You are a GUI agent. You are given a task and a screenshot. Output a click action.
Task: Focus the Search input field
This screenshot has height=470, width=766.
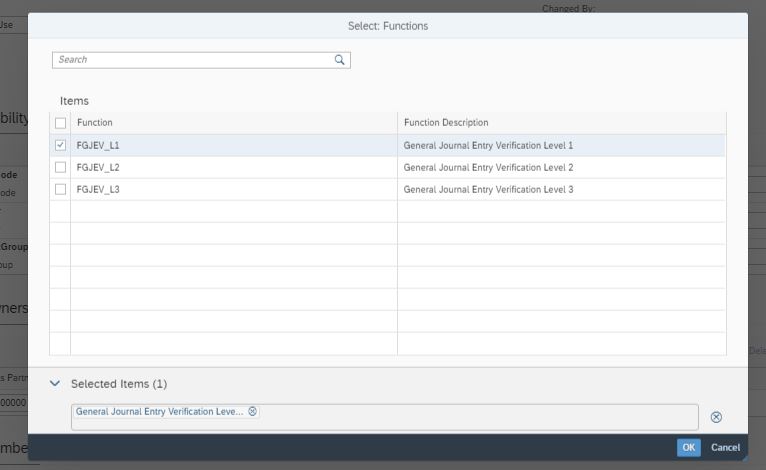pos(201,60)
